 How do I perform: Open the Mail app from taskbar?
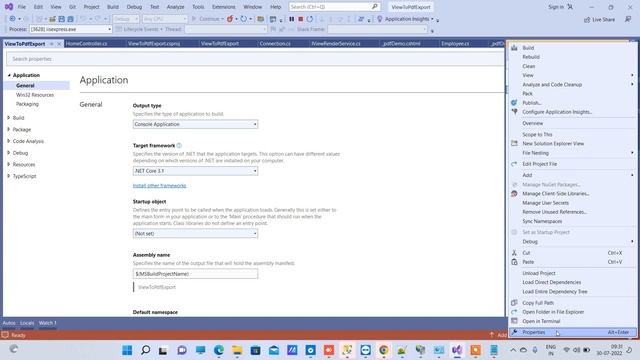(x=274, y=350)
